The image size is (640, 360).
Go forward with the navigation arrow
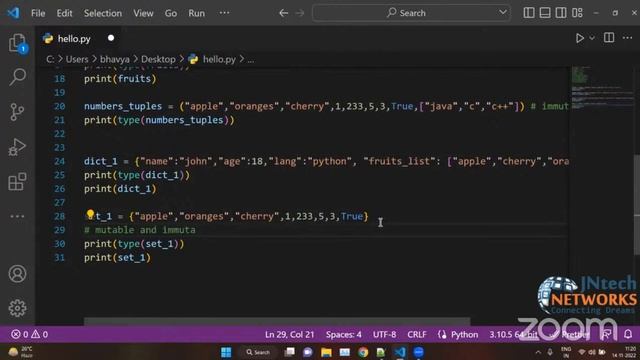pyautogui.click(x=300, y=13)
